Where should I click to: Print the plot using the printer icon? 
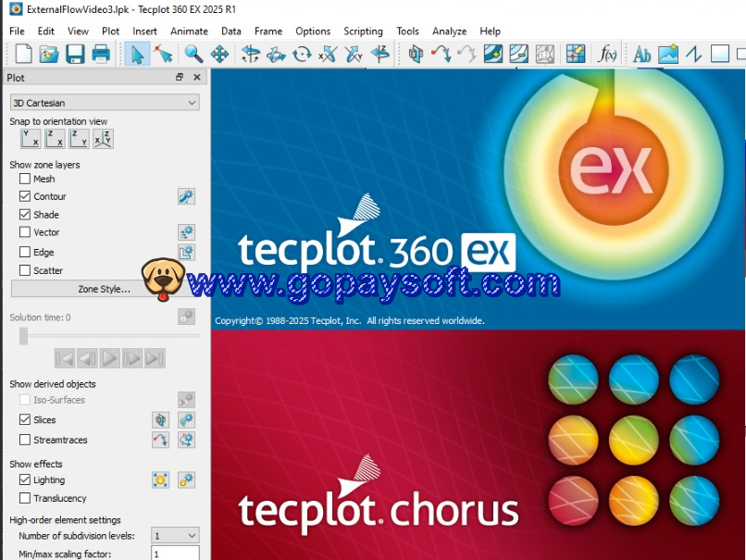pyautogui.click(x=101, y=54)
